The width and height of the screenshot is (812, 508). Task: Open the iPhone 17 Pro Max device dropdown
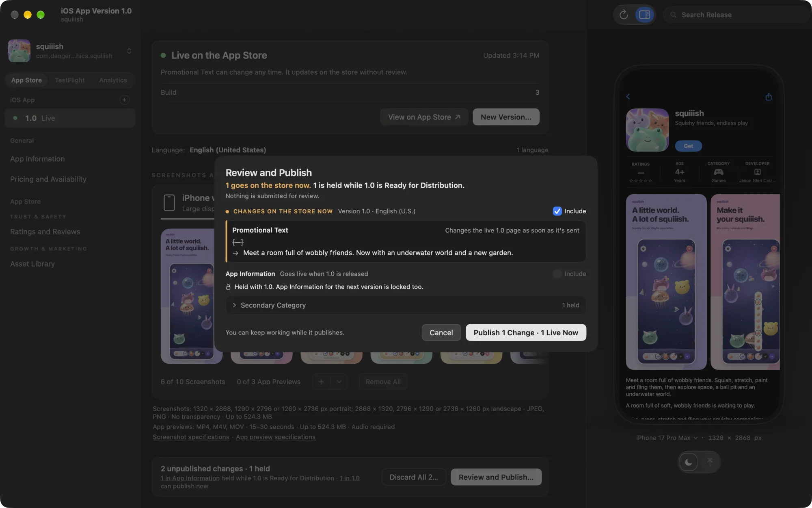coord(667,438)
